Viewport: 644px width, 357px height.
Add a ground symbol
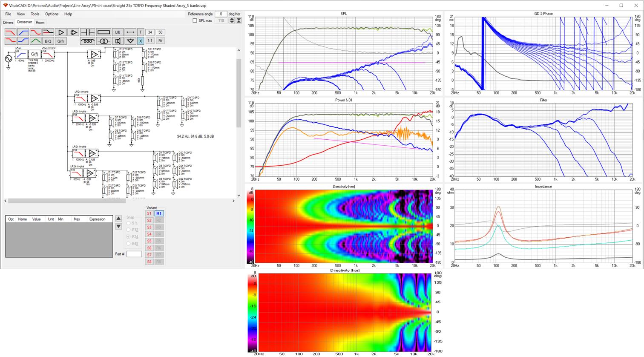point(130,41)
